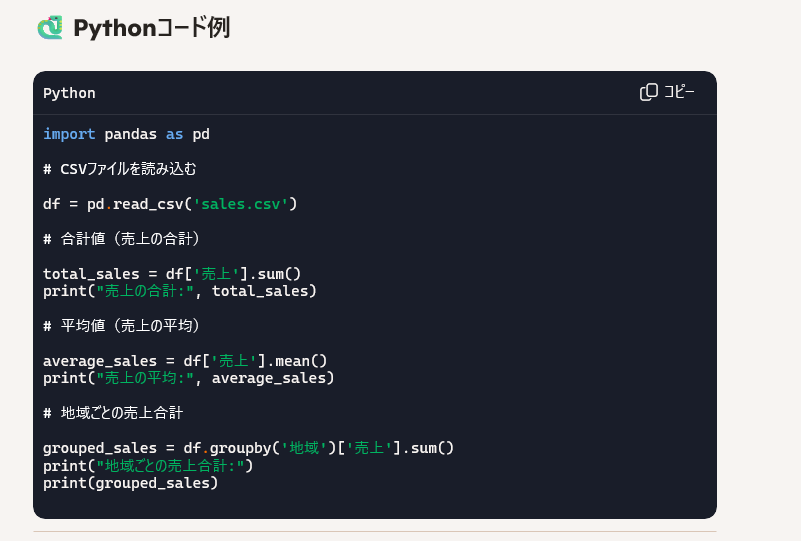Click the import keyword in first code line
This screenshot has width=801, height=541.
click(69, 134)
